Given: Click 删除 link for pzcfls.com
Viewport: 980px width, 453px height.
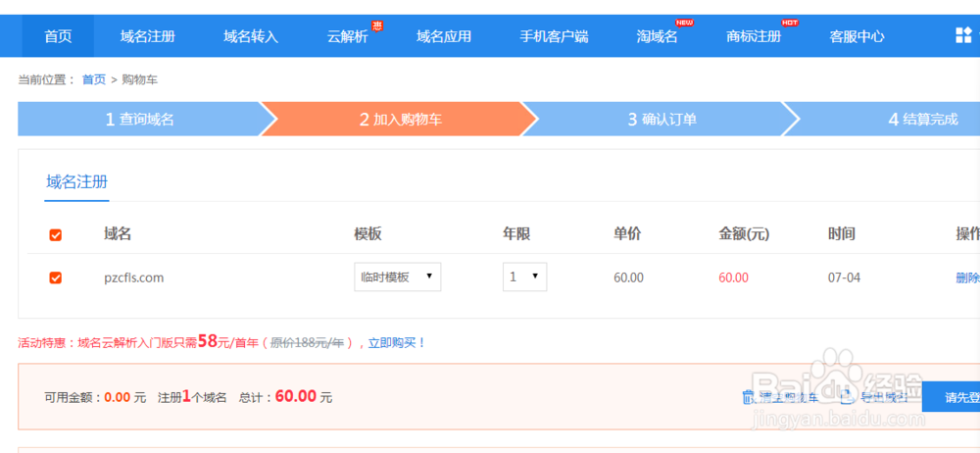Looking at the screenshot, I should tap(967, 277).
